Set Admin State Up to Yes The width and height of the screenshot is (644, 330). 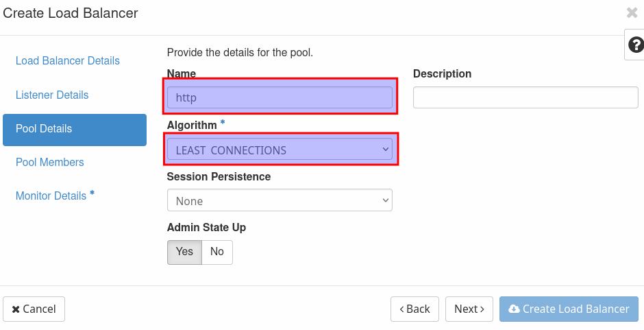pos(184,252)
